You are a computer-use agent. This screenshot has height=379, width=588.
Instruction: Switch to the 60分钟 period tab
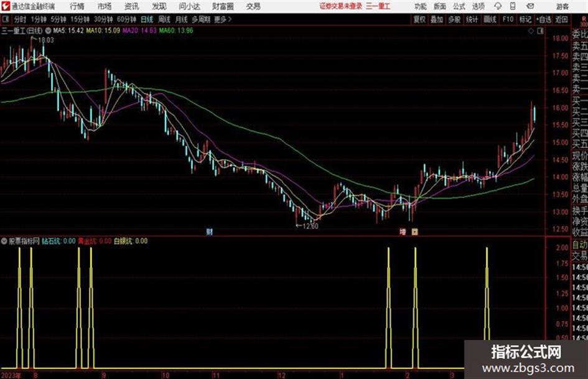pos(126,19)
